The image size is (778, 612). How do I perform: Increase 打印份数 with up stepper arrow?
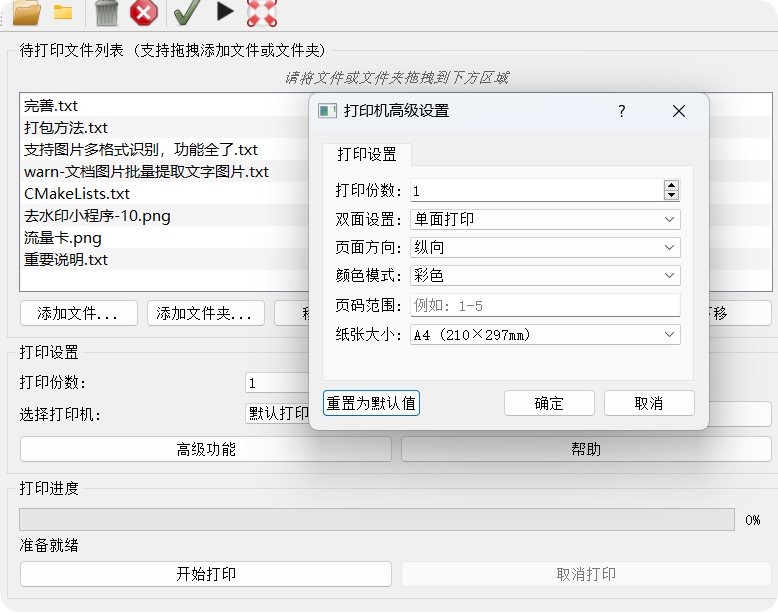(671, 185)
